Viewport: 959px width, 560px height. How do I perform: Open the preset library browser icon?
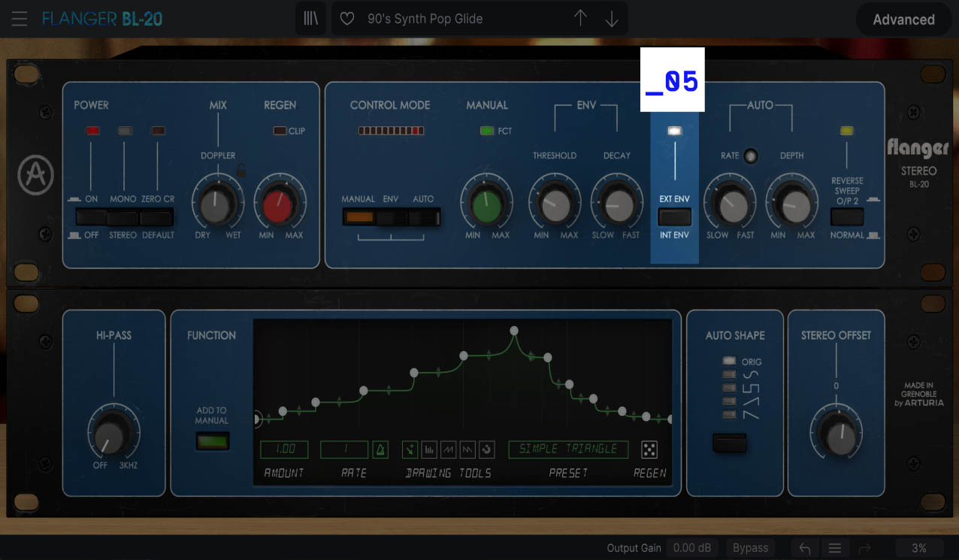point(310,19)
